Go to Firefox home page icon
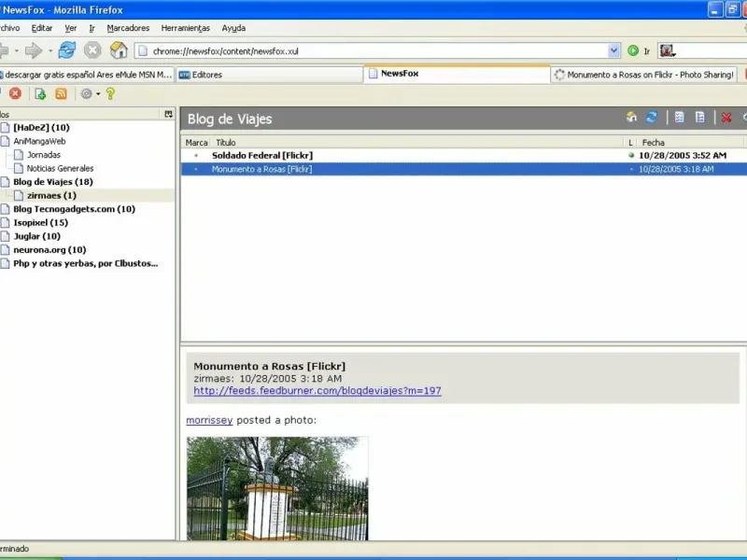747x560 pixels. (x=119, y=50)
